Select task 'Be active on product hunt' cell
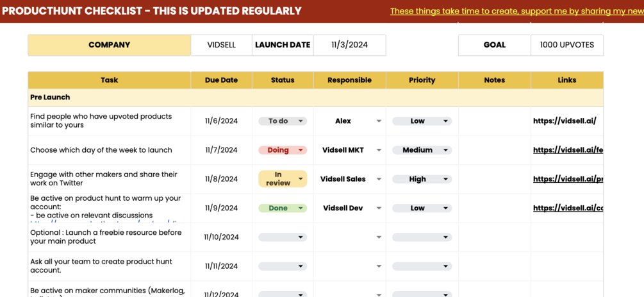644x297 pixels. pyautogui.click(x=109, y=208)
